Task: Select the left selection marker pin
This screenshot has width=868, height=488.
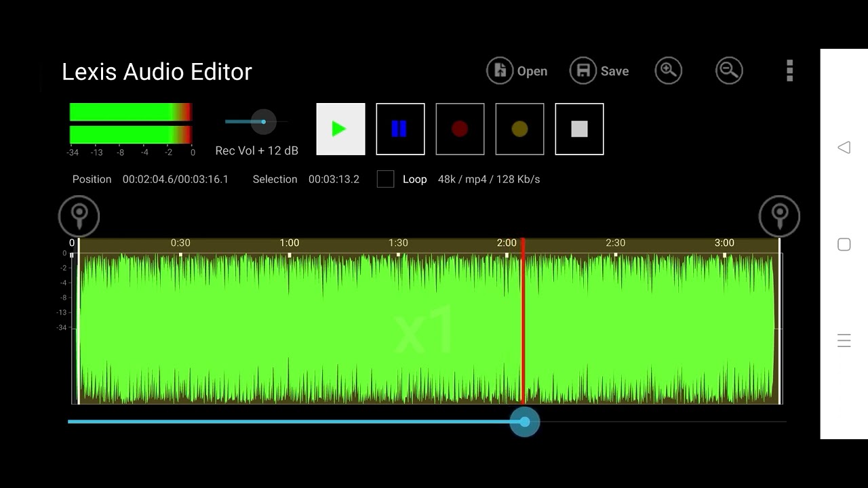Action: point(79,216)
